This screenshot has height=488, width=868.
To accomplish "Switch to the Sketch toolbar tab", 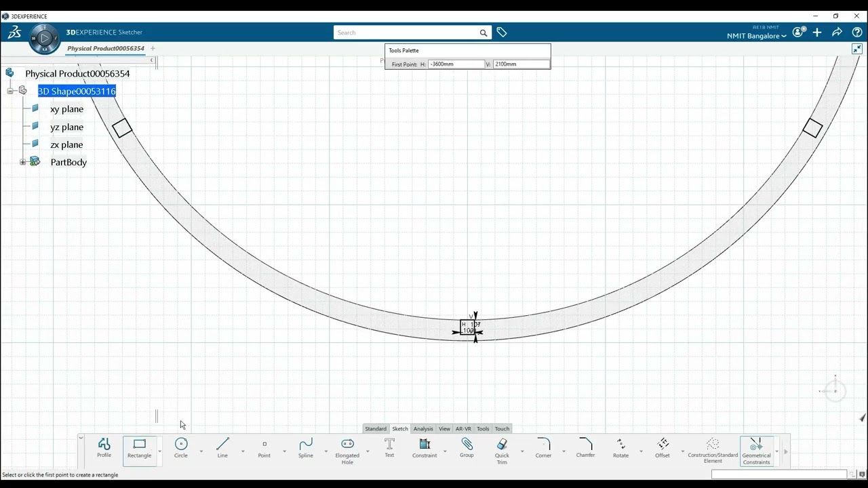I will [x=400, y=428].
